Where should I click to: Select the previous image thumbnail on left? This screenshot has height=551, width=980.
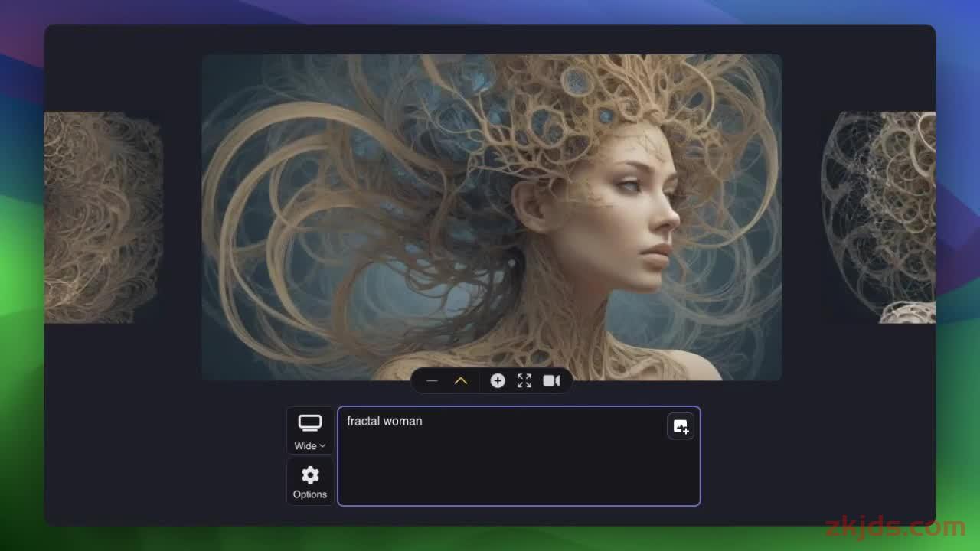coord(103,217)
